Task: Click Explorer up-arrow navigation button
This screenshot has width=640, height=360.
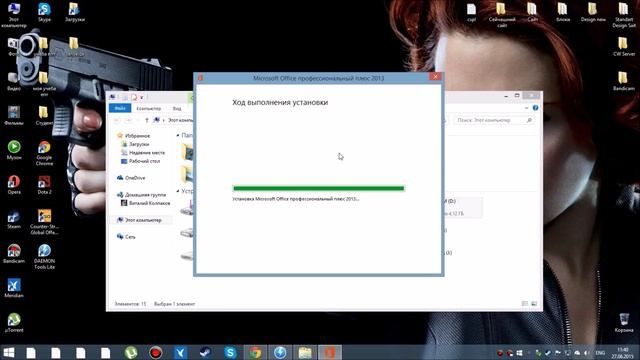Action: 147,120
